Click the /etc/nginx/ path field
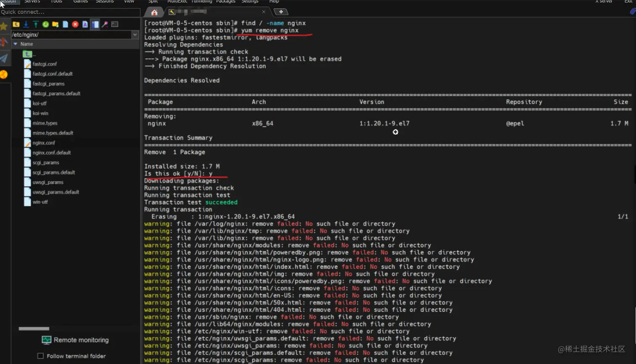The width and height of the screenshot is (636, 364). point(71,35)
